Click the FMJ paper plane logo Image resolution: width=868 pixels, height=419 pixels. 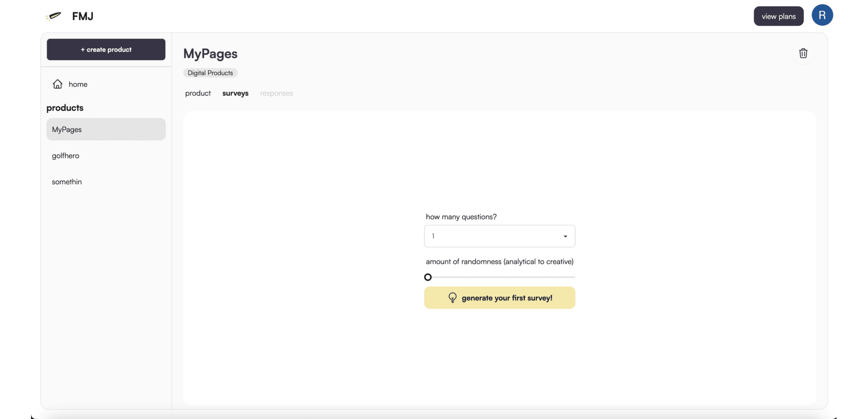click(x=53, y=16)
